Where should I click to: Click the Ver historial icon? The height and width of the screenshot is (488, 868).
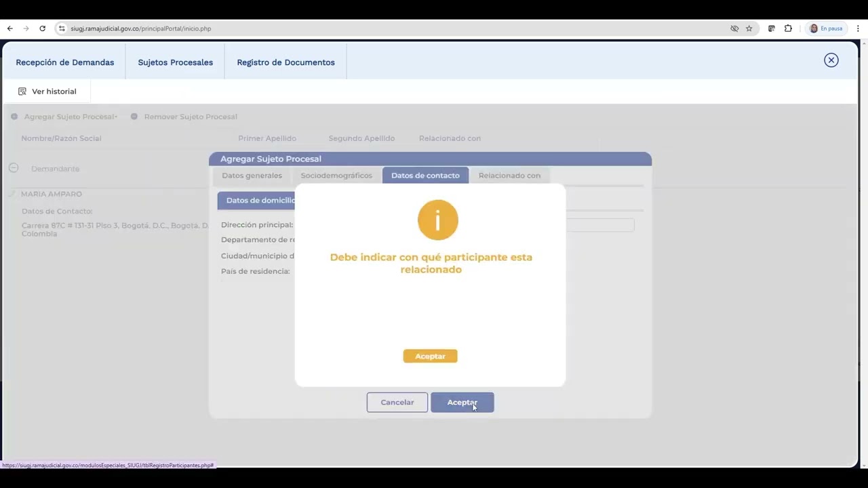(22, 91)
